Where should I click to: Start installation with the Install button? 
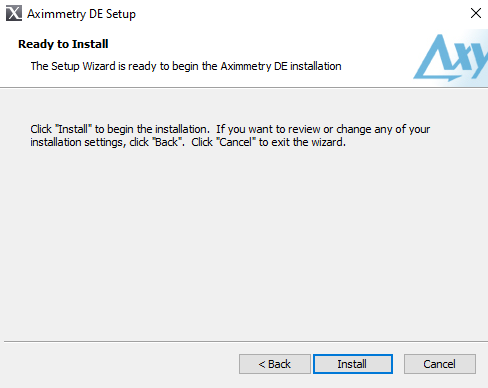(353, 364)
